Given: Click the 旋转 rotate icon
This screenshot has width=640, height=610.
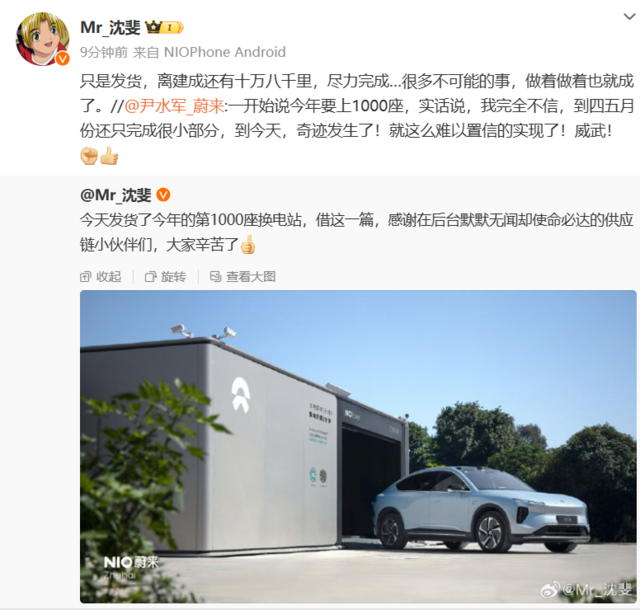Looking at the screenshot, I should tap(150, 277).
